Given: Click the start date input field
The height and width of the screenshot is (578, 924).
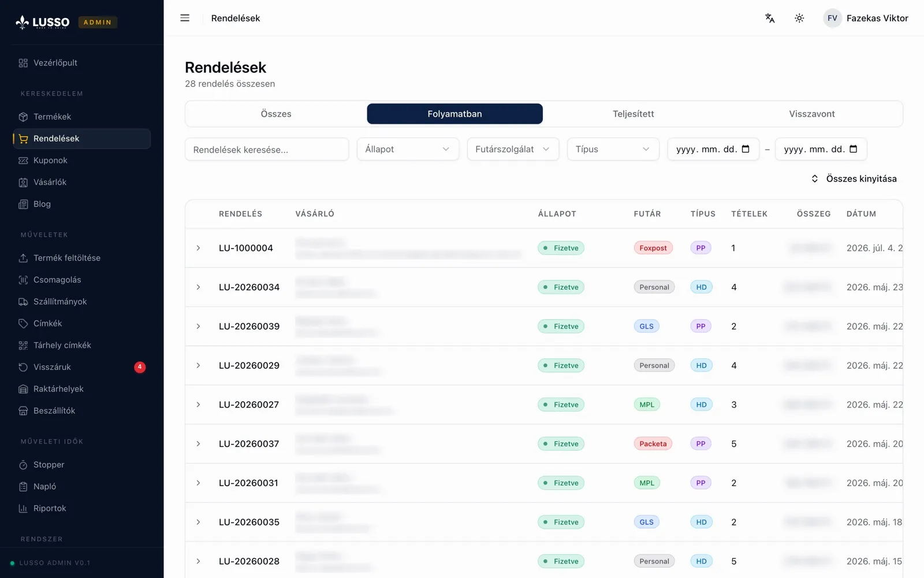Looking at the screenshot, I should click(x=713, y=149).
